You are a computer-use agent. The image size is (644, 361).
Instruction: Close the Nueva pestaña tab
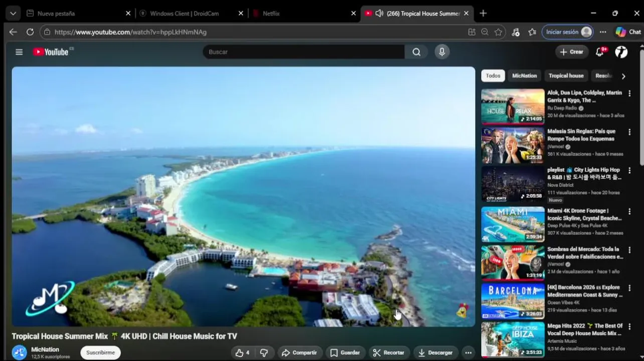[x=128, y=14]
